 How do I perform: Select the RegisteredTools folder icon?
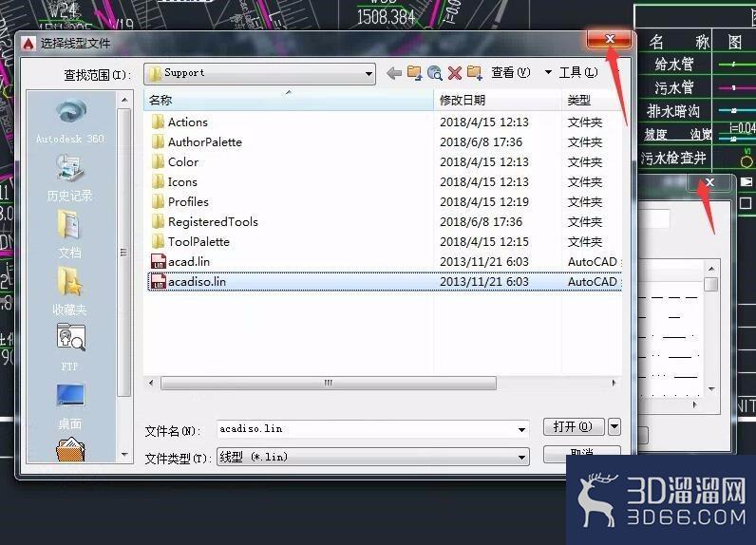159,221
